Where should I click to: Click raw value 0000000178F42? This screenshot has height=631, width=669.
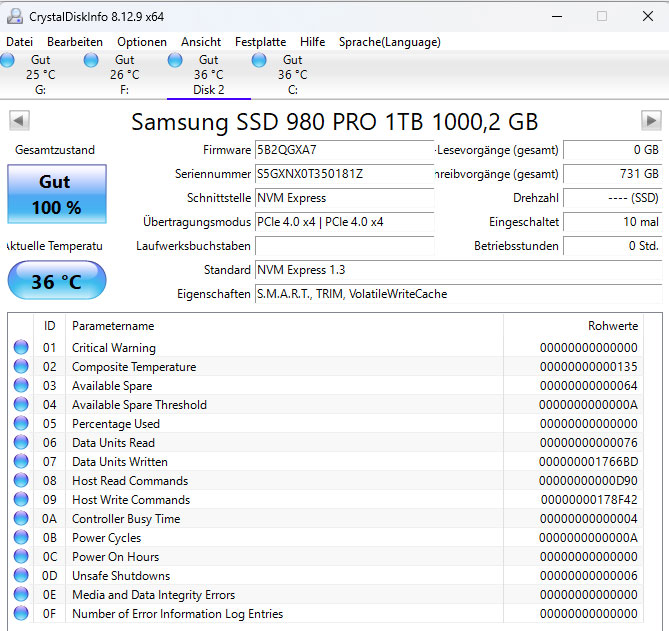pos(589,500)
